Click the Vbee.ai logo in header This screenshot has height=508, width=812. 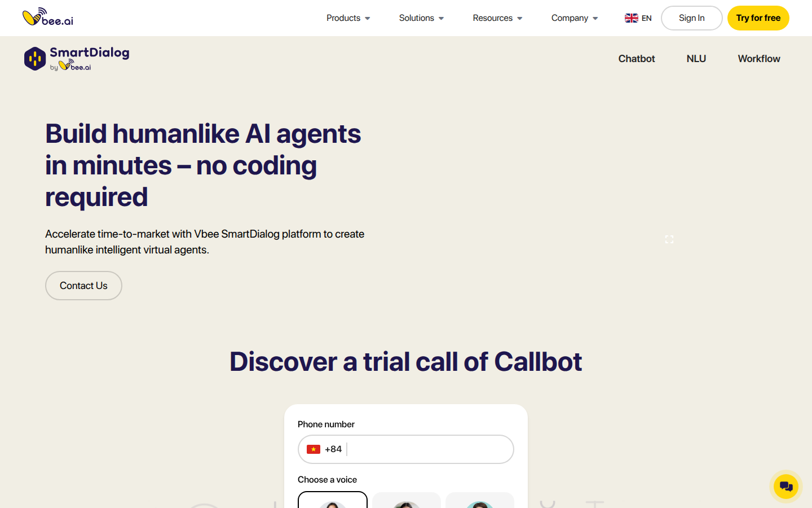pos(48,17)
